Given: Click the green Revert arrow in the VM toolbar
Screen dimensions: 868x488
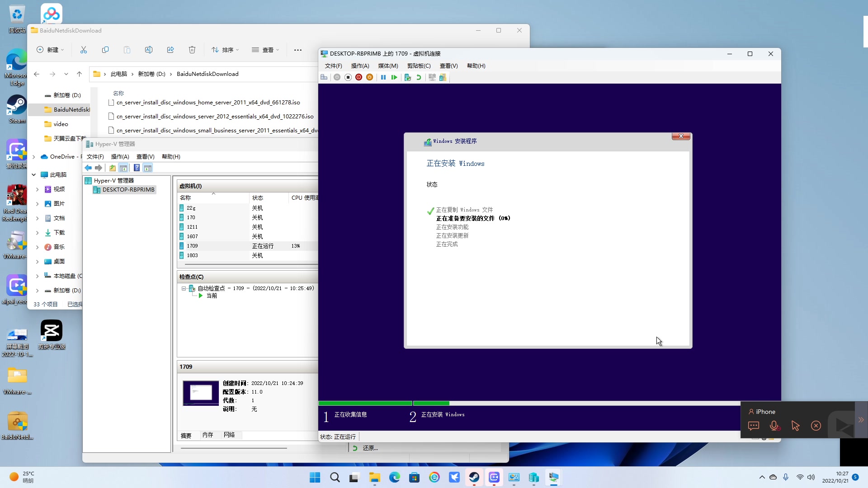Looking at the screenshot, I should tap(419, 77).
